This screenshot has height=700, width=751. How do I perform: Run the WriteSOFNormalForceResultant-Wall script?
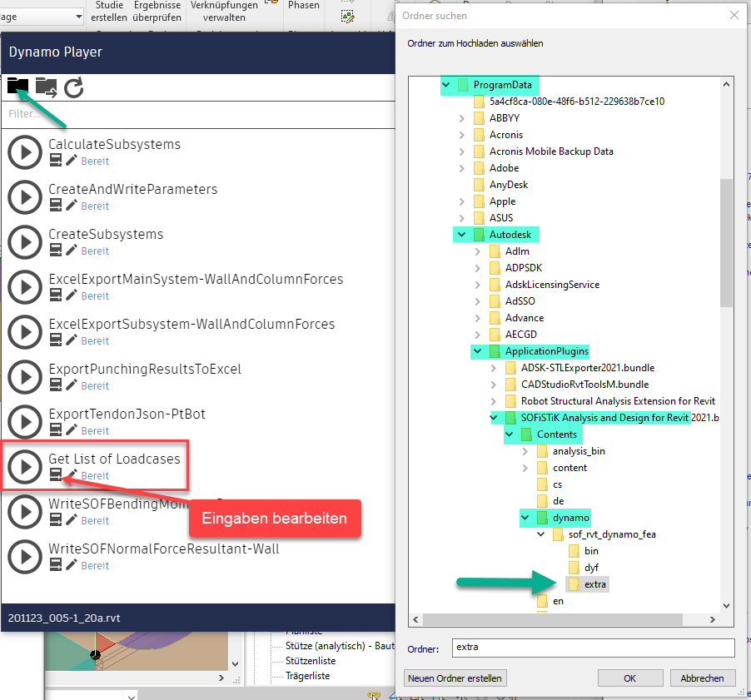coord(26,557)
